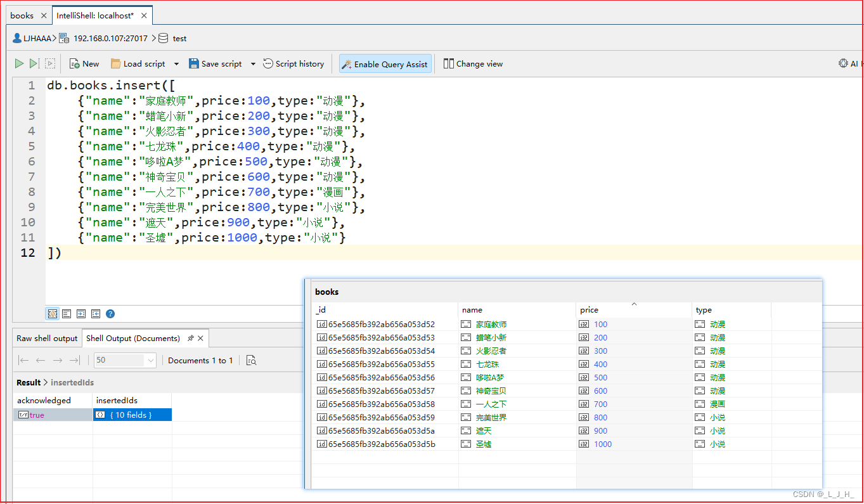The height and width of the screenshot is (504, 864).
Task: Select the true acknowledged cell
Action: [53, 415]
